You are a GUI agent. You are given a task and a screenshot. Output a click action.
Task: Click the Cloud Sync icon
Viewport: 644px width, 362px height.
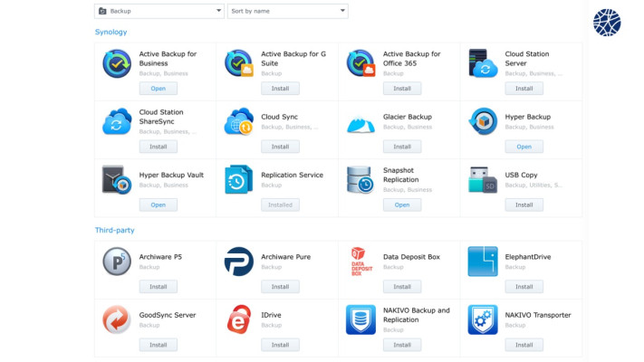coord(239,121)
